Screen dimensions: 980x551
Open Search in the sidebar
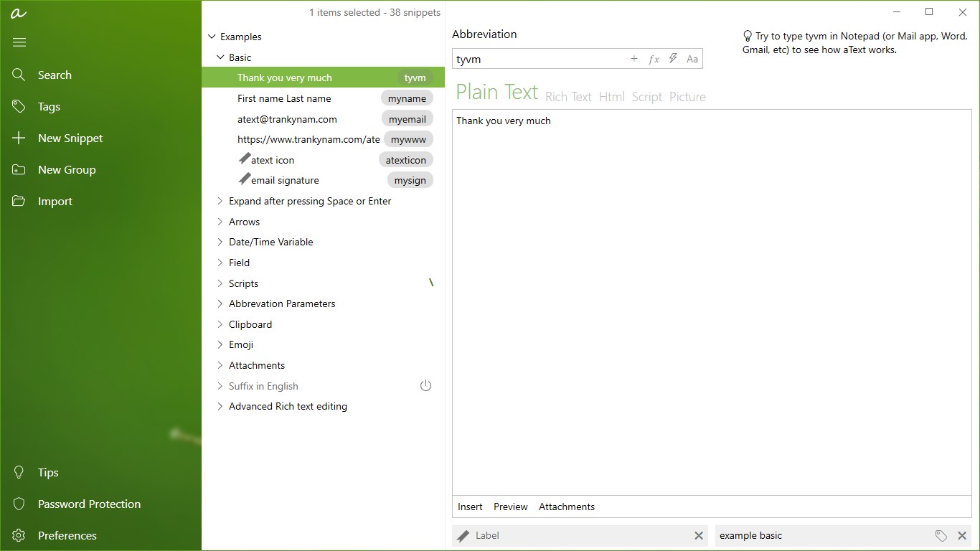click(x=55, y=75)
